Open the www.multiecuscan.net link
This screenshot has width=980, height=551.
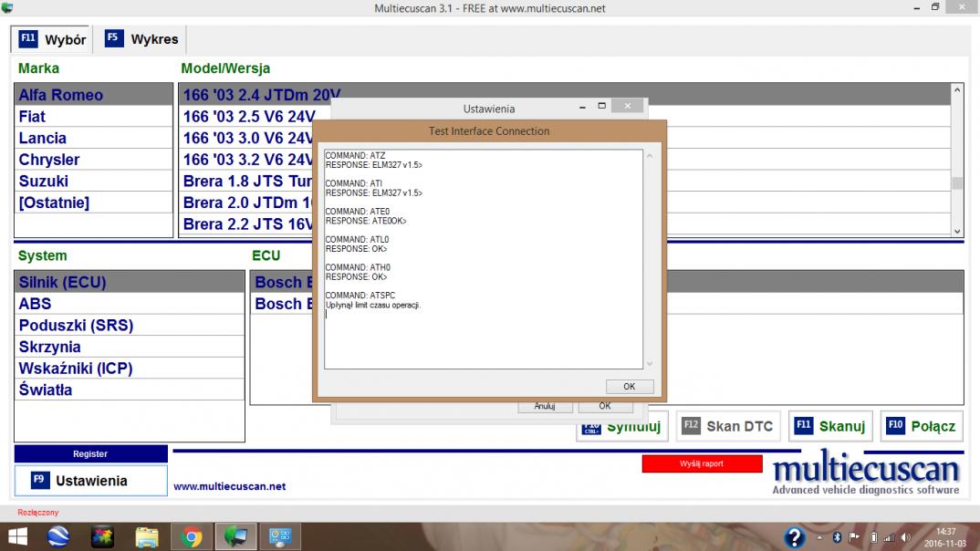click(229, 486)
